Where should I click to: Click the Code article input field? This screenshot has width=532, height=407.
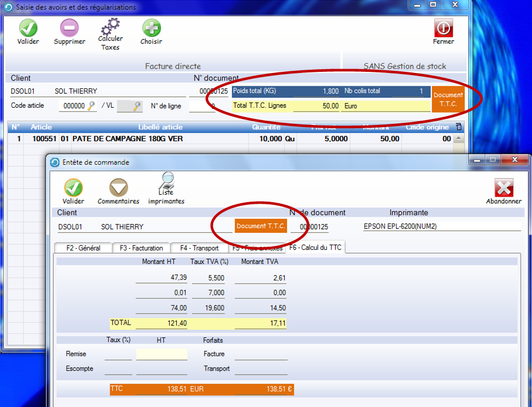click(73, 106)
